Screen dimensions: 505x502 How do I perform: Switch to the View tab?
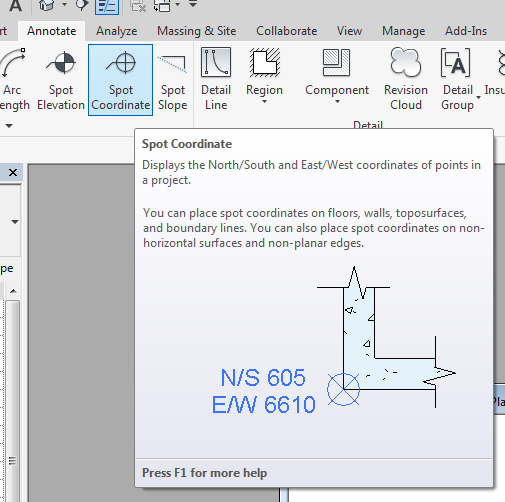[x=349, y=31]
